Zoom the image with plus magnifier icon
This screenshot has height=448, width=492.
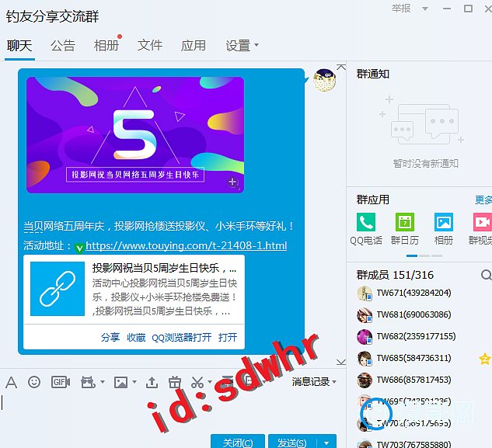[x=233, y=182]
